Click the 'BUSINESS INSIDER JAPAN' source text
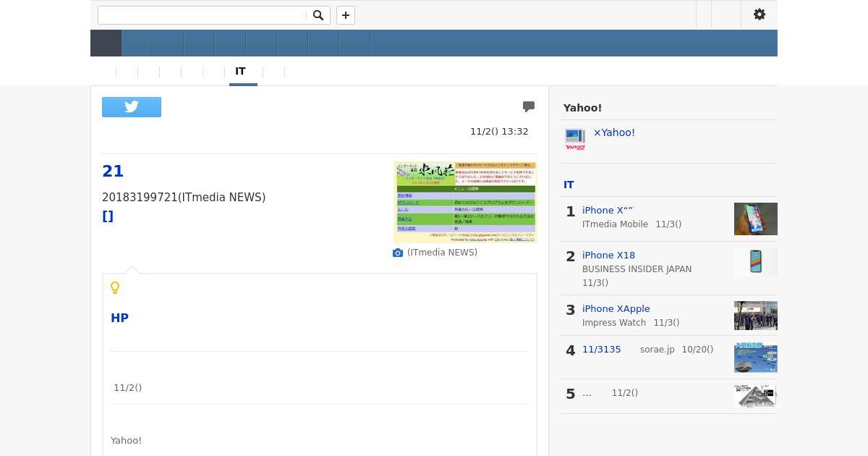Image resolution: width=868 pixels, height=456 pixels. point(637,269)
